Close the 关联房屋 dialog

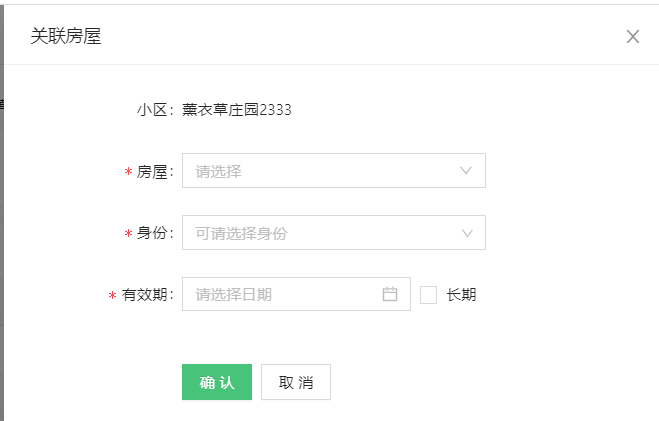click(632, 37)
